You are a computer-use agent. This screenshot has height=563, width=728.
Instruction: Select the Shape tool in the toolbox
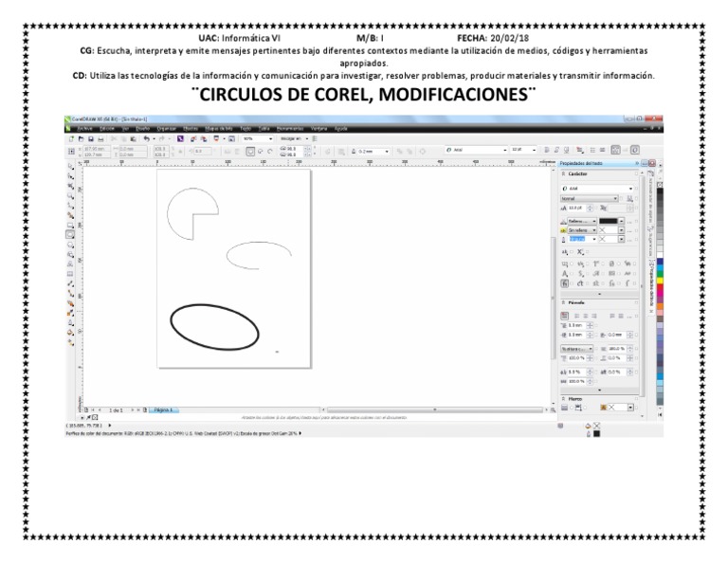point(70,176)
